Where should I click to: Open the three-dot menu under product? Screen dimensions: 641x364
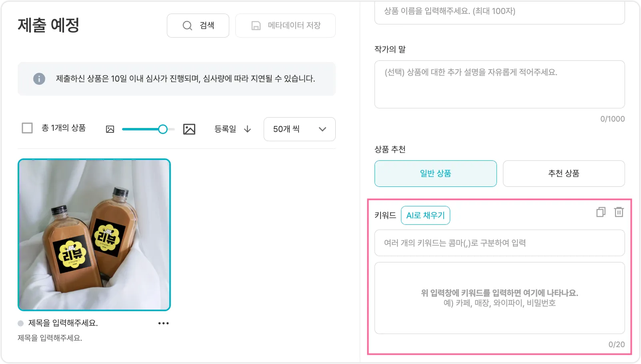[163, 323]
